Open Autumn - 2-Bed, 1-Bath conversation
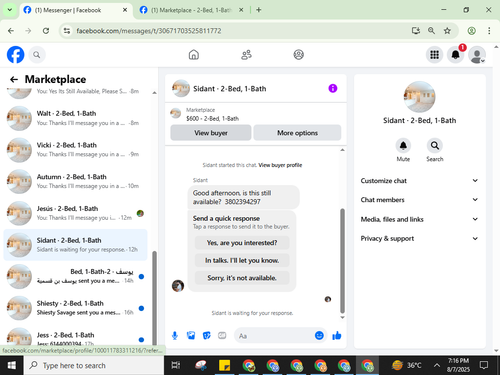 [x=75, y=181]
